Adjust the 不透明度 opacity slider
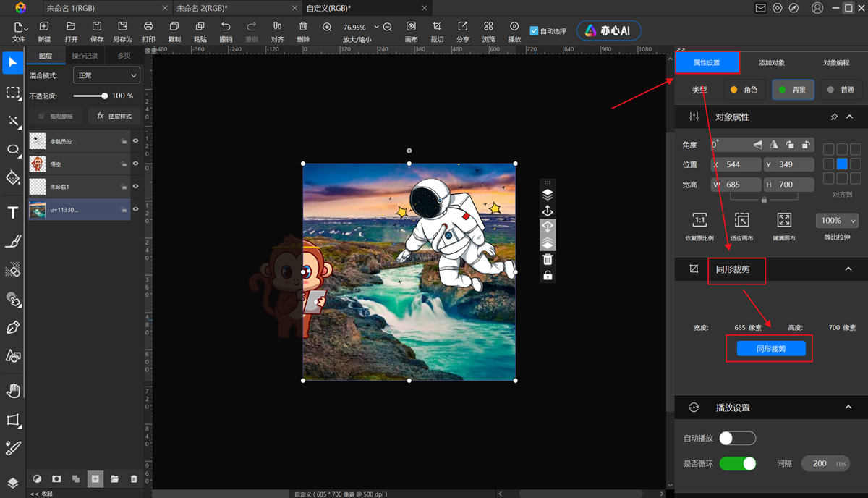Image resolution: width=868 pixels, height=498 pixels. (x=104, y=96)
